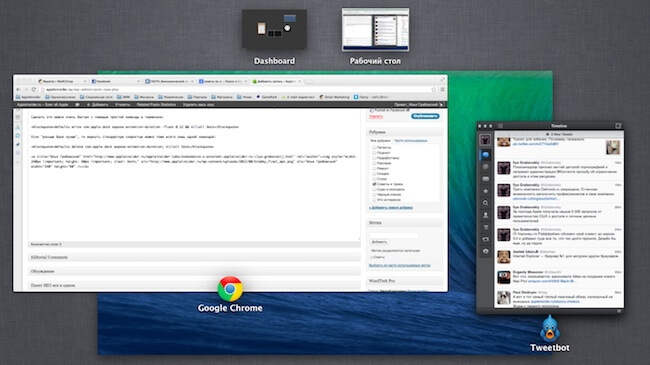
Task: Select the Все рубрики tab
Action: coord(380,141)
